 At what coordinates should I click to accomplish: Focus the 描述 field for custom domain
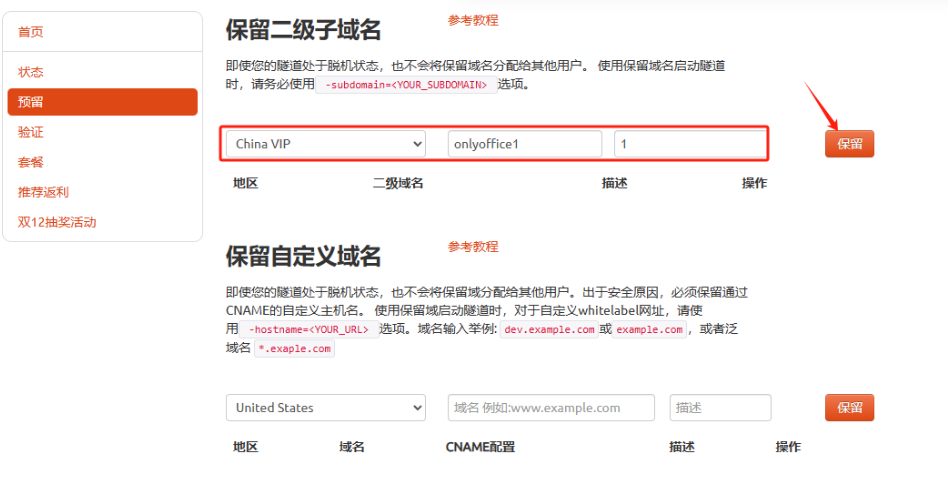click(x=720, y=408)
